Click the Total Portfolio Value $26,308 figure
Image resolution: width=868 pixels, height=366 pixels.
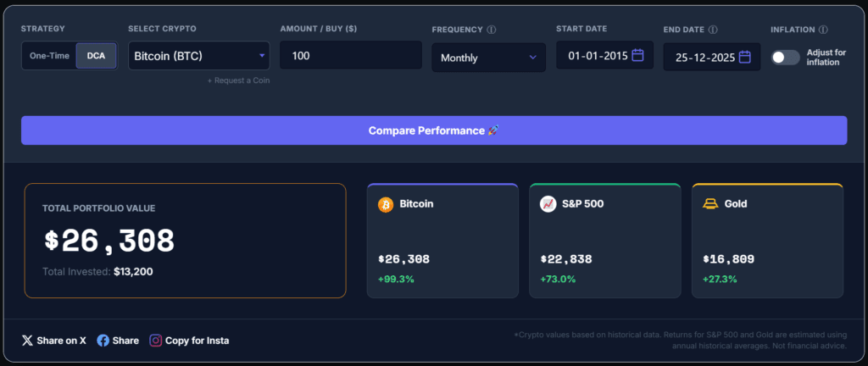click(x=109, y=241)
